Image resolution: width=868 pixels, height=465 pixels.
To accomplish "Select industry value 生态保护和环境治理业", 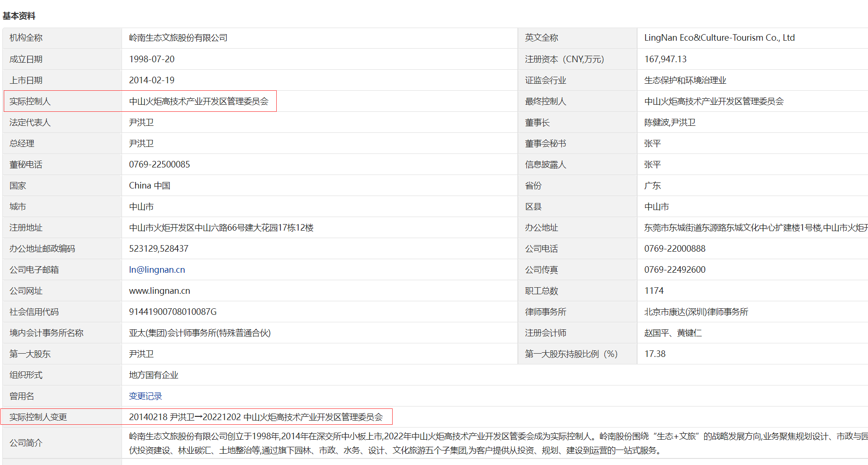I will click(x=685, y=80).
